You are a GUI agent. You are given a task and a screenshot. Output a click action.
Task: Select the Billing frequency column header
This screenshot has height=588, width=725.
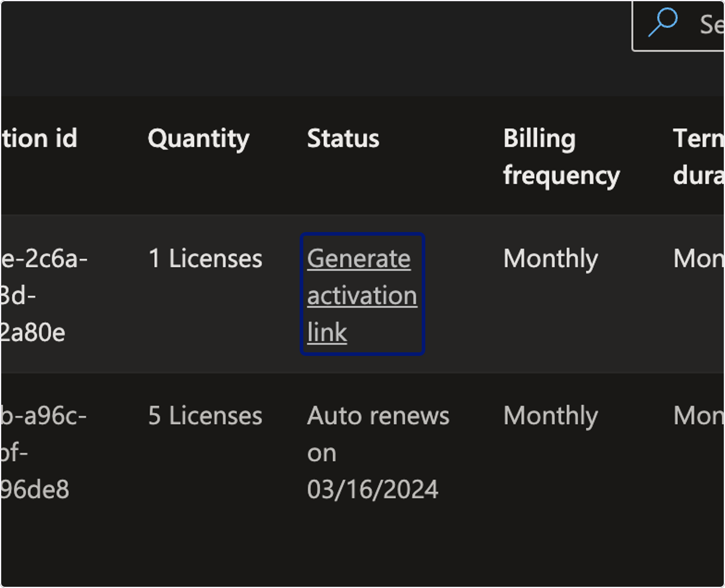pyautogui.click(x=561, y=157)
